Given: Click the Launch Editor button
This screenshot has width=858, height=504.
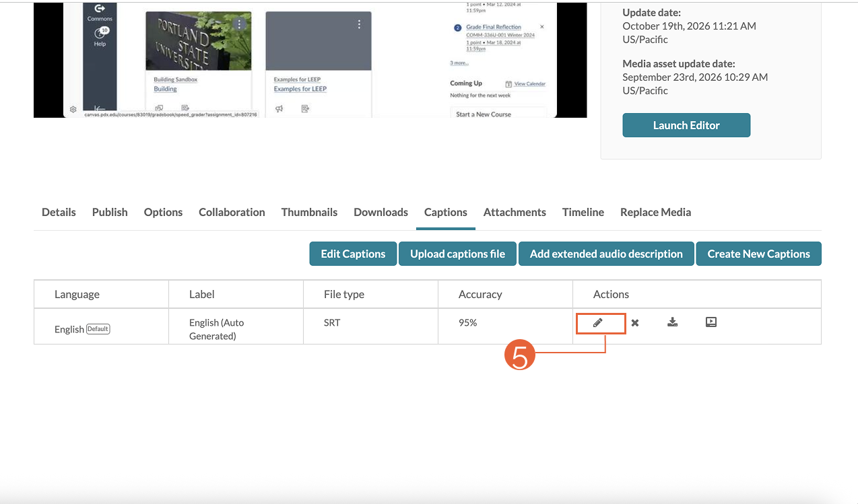Looking at the screenshot, I should (686, 125).
